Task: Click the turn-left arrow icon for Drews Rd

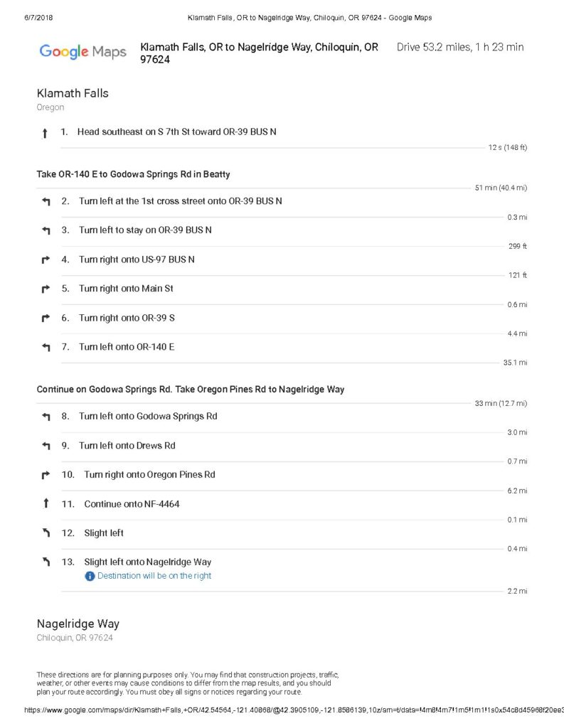Action: 46,446
